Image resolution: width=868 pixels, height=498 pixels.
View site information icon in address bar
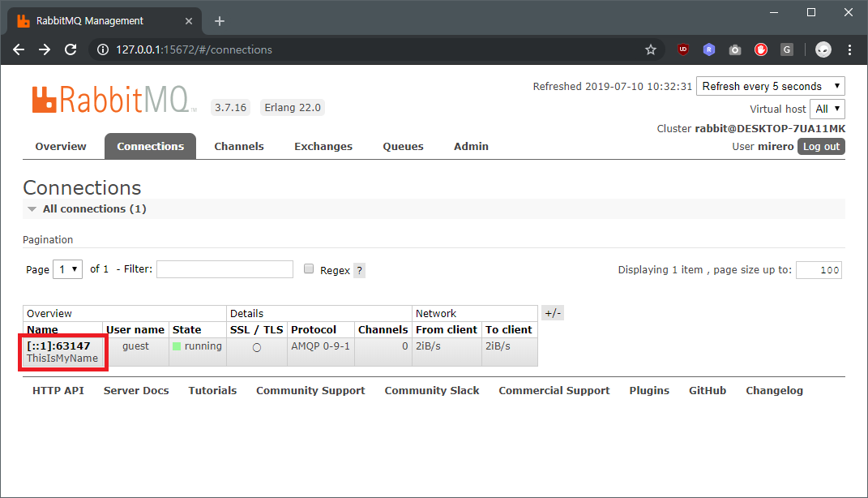tap(103, 49)
